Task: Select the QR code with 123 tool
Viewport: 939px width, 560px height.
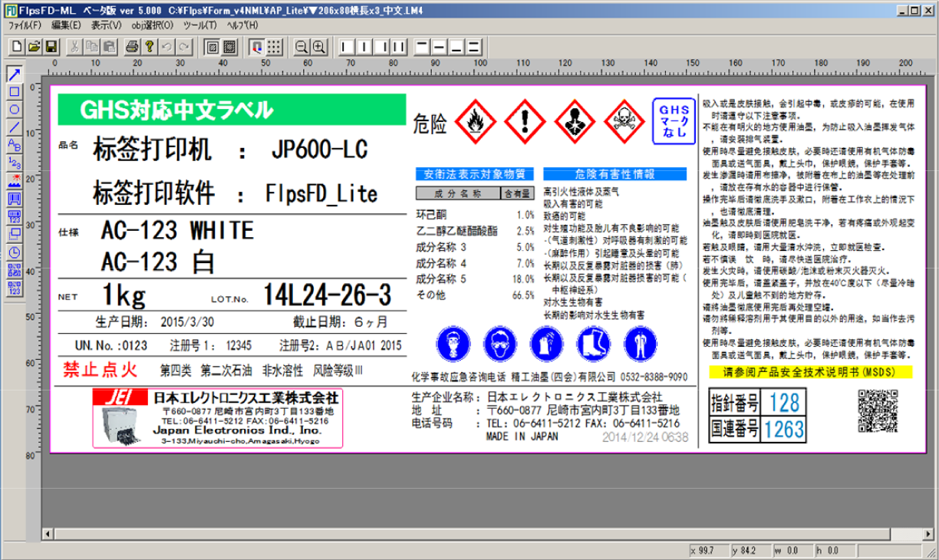Action: click(14, 286)
